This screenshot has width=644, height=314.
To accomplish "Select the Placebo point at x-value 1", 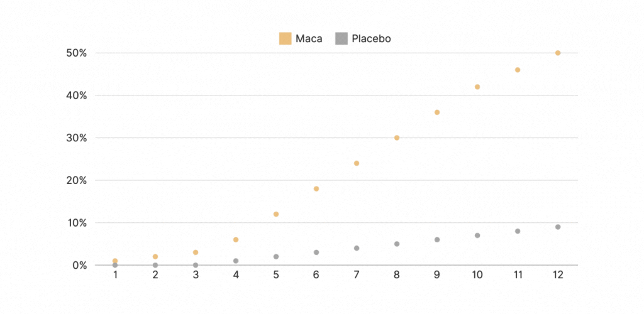I will pyautogui.click(x=115, y=265).
